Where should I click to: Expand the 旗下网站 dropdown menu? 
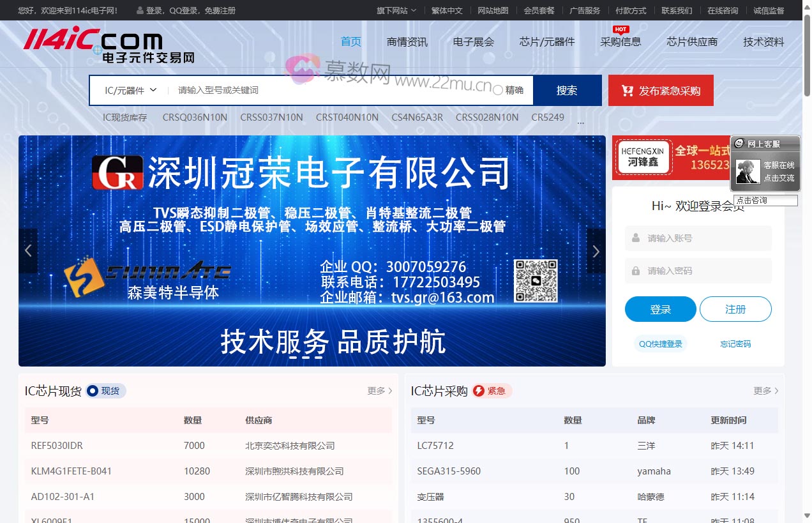click(x=396, y=10)
